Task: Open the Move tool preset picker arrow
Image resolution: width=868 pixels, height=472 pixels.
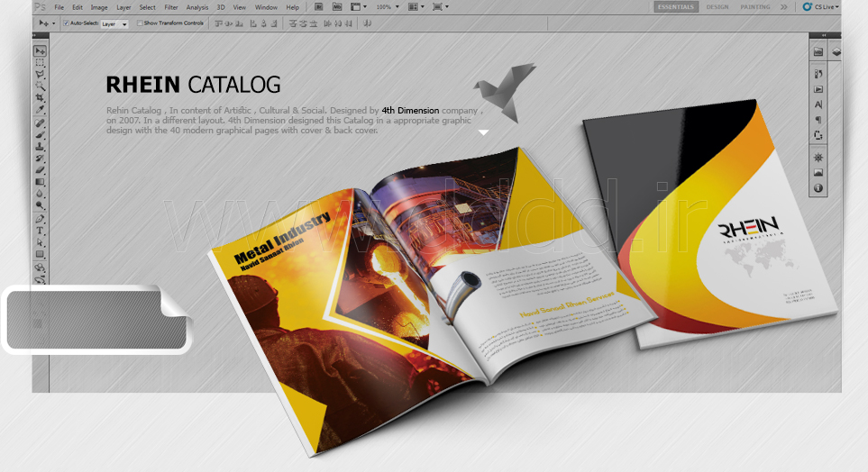Action: (x=54, y=23)
